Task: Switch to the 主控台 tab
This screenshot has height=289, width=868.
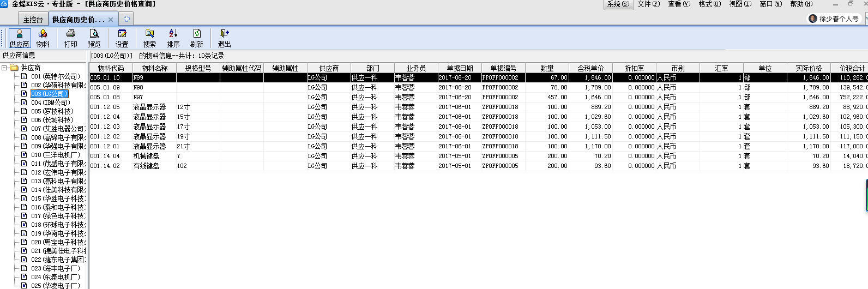Action: pos(33,20)
